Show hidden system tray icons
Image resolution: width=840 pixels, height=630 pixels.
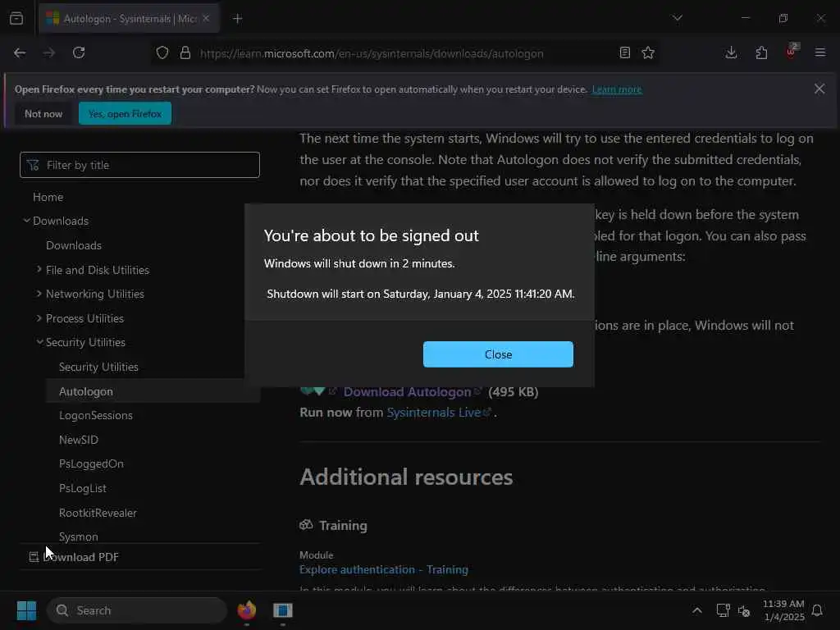coord(697,610)
